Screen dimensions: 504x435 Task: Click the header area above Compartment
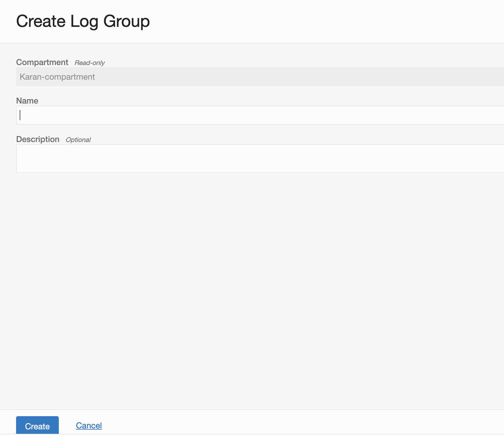(x=252, y=21)
